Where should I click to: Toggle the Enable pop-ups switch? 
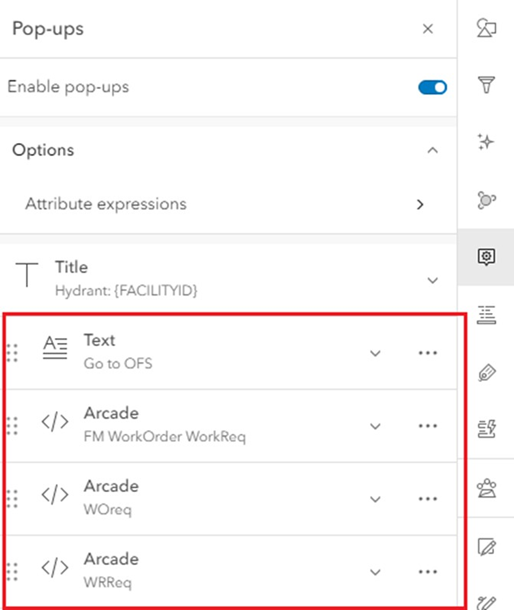[x=432, y=87]
